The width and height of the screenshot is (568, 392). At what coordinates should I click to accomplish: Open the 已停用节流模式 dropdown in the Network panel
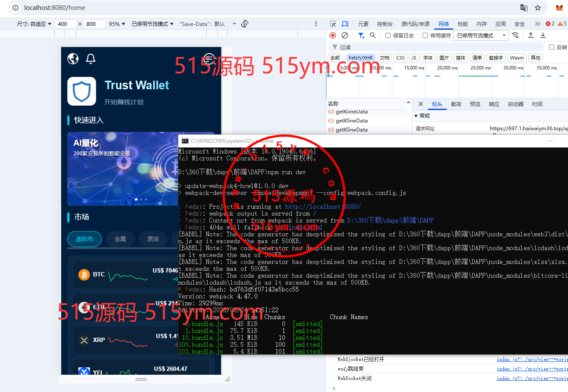tap(481, 35)
